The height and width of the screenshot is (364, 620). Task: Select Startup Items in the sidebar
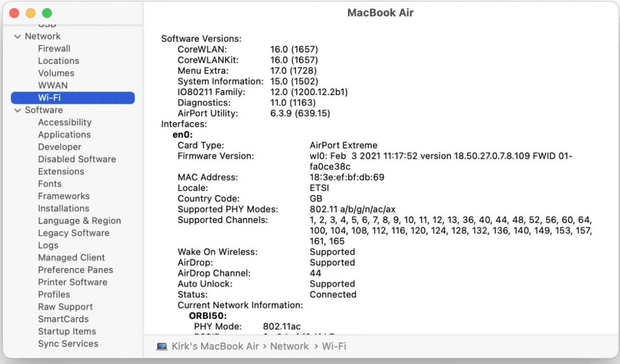click(67, 331)
